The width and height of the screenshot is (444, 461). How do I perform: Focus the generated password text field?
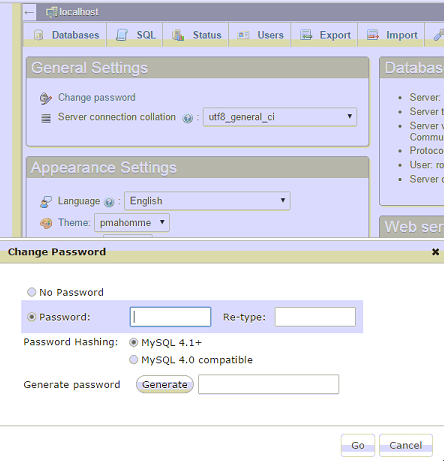tap(269, 384)
